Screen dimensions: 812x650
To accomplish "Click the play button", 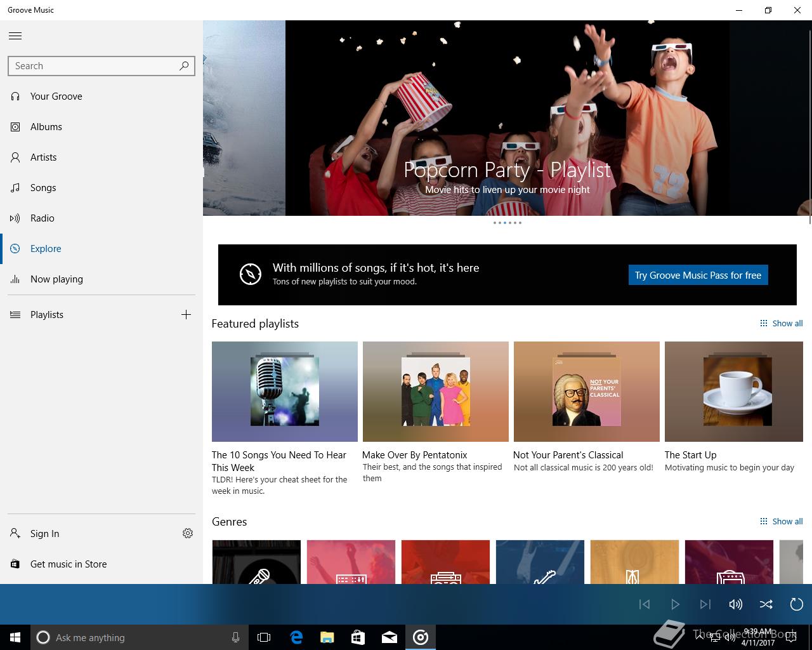I will click(675, 604).
